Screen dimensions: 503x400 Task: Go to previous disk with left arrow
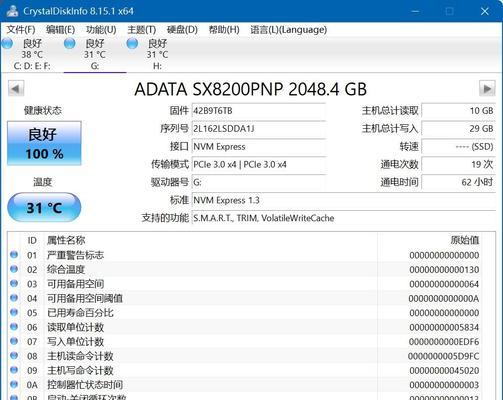[x=16, y=89]
